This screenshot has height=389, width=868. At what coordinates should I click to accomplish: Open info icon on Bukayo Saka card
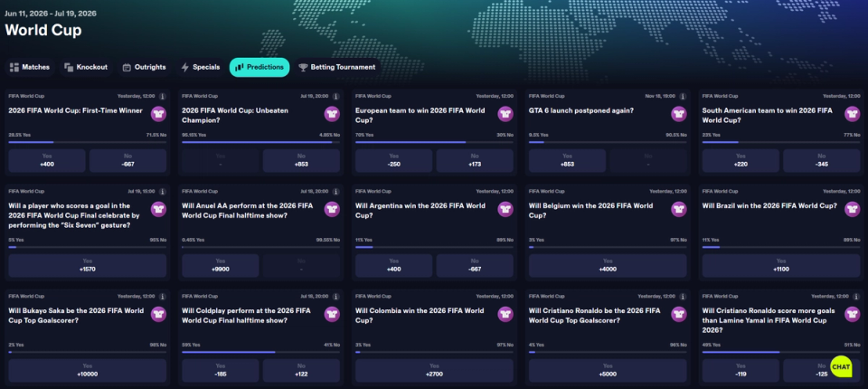coord(163,297)
